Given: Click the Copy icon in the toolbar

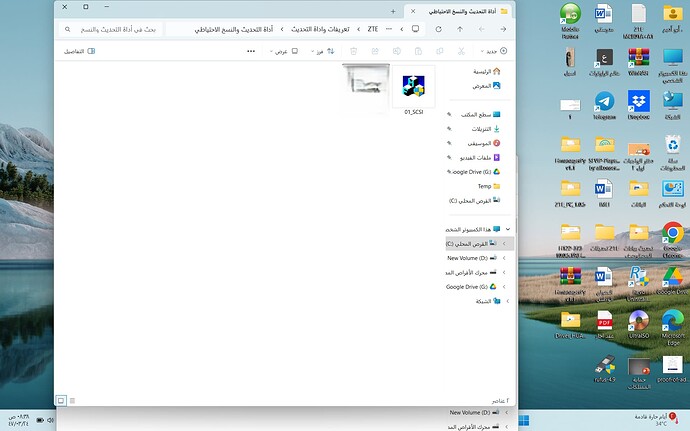Looking at the screenshot, I should 440,51.
